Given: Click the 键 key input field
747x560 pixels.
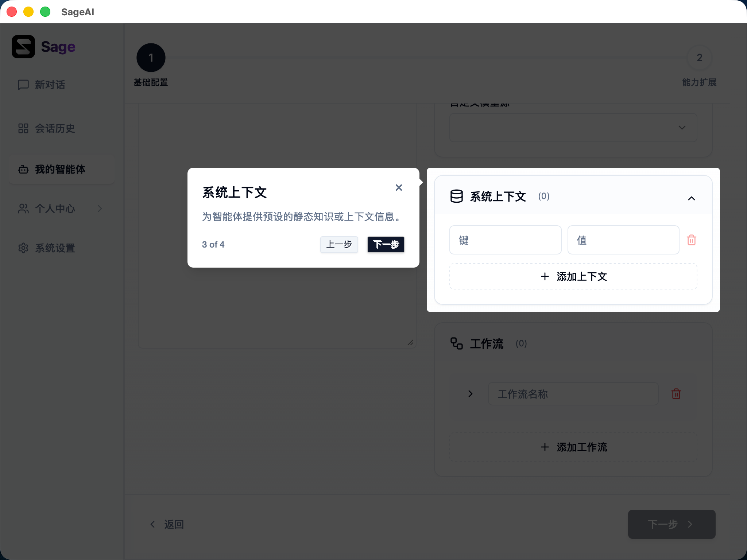Looking at the screenshot, I should coord(505,240).
